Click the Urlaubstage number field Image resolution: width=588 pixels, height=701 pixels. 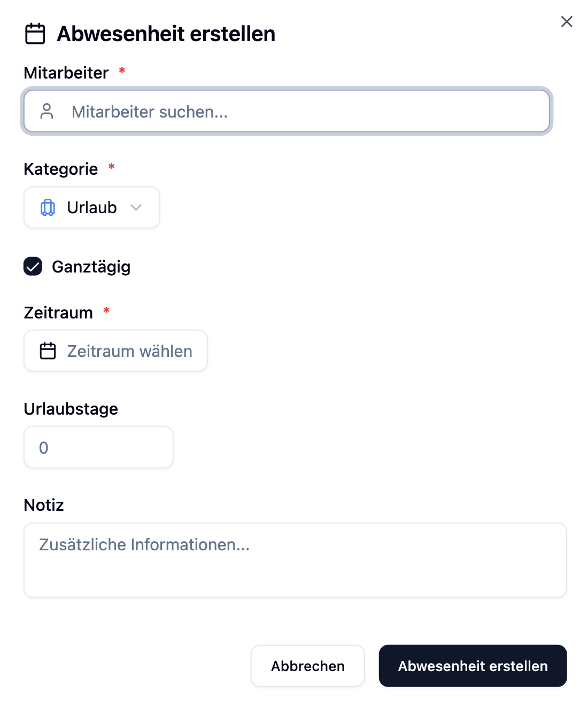[x=98, y=447]
